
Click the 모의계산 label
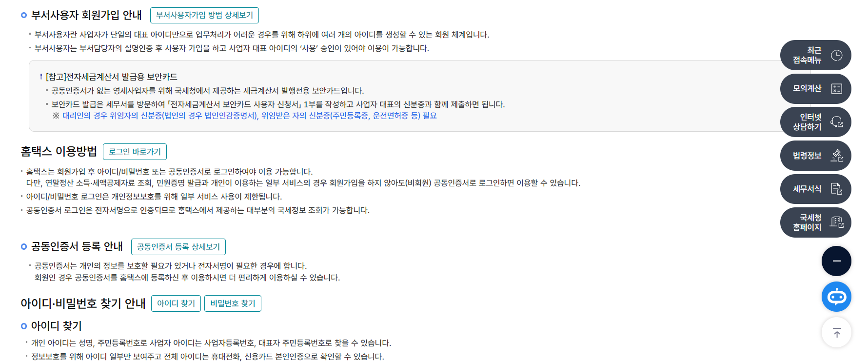click(x=807, y=89)
